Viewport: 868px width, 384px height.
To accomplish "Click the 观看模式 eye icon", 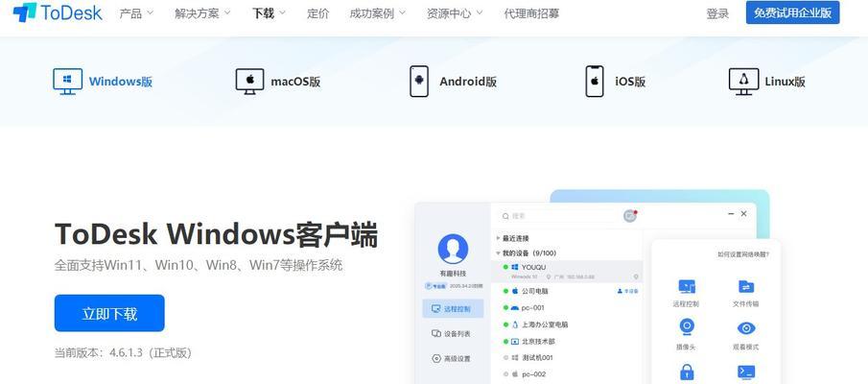I will pyautogui.click(x=746, y=328).
